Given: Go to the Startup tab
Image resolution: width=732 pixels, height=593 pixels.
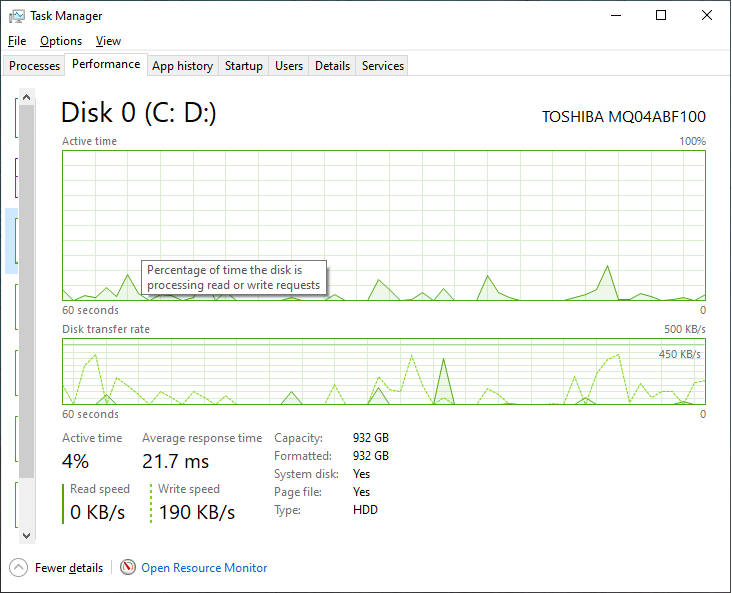Looking at the screenshot, I should click(244, 66).
